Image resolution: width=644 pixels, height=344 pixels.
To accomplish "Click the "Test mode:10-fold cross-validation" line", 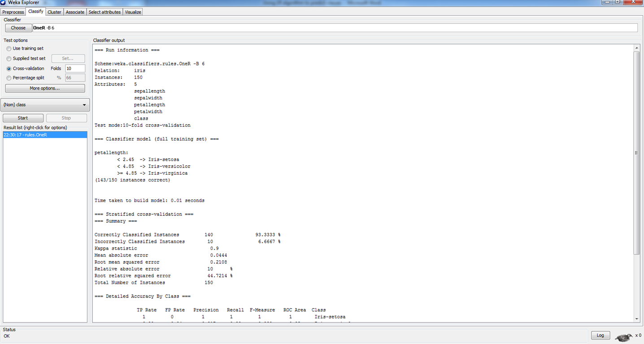I will 143,125.
